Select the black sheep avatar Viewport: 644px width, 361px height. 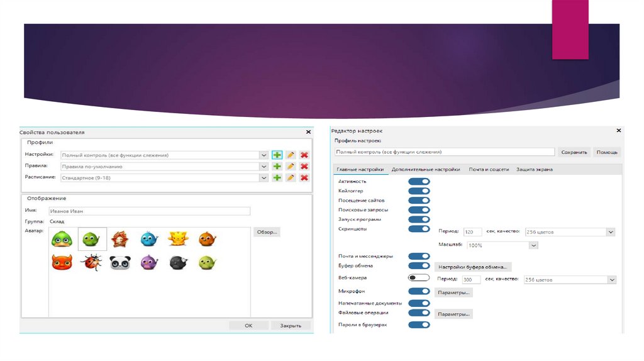point(178,262)
